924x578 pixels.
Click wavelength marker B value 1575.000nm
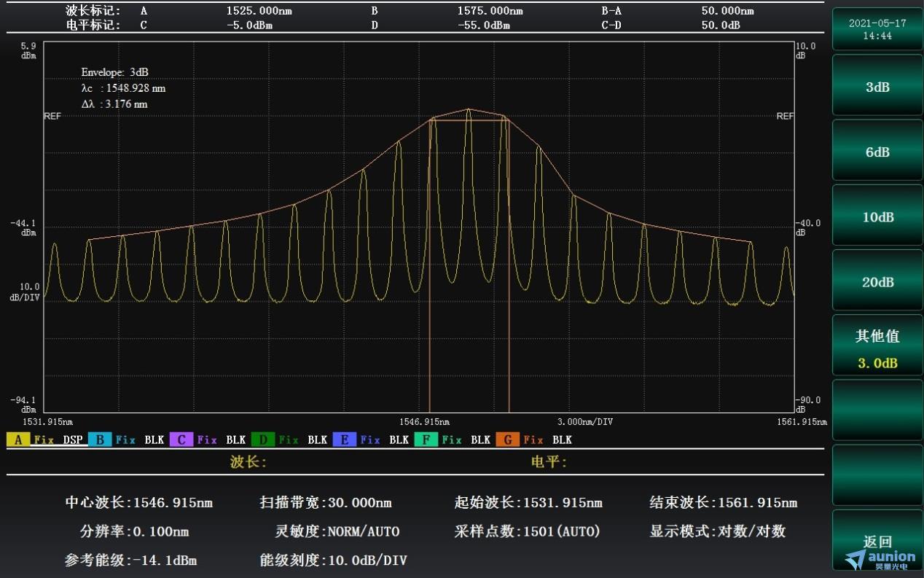pyautogui.click(x=490, y=11)
